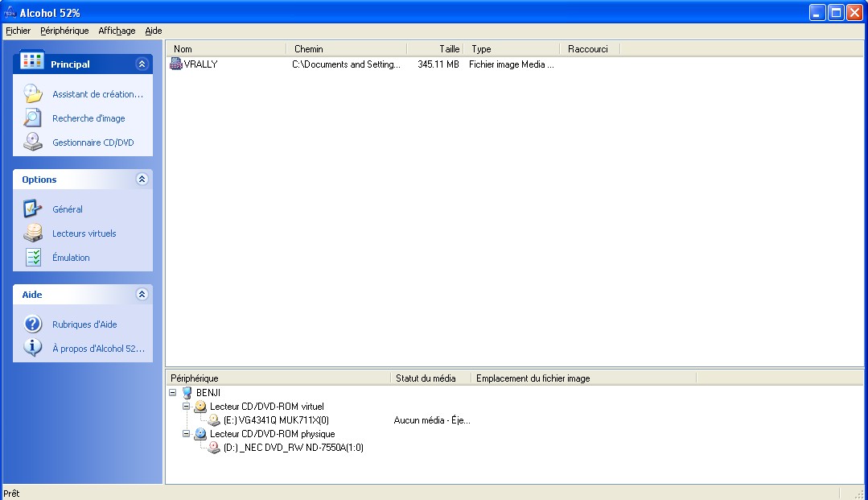Click the BENJI computer icon

coord(187,392)
